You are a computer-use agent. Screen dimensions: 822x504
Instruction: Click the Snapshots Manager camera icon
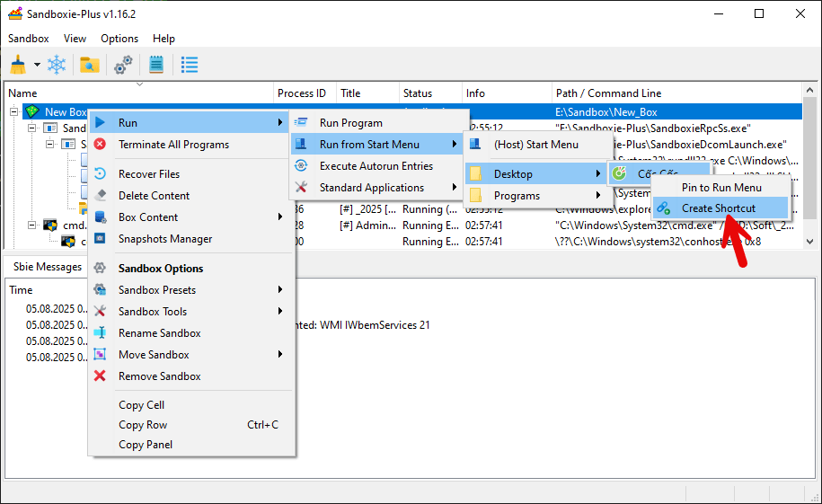point(100,239)
